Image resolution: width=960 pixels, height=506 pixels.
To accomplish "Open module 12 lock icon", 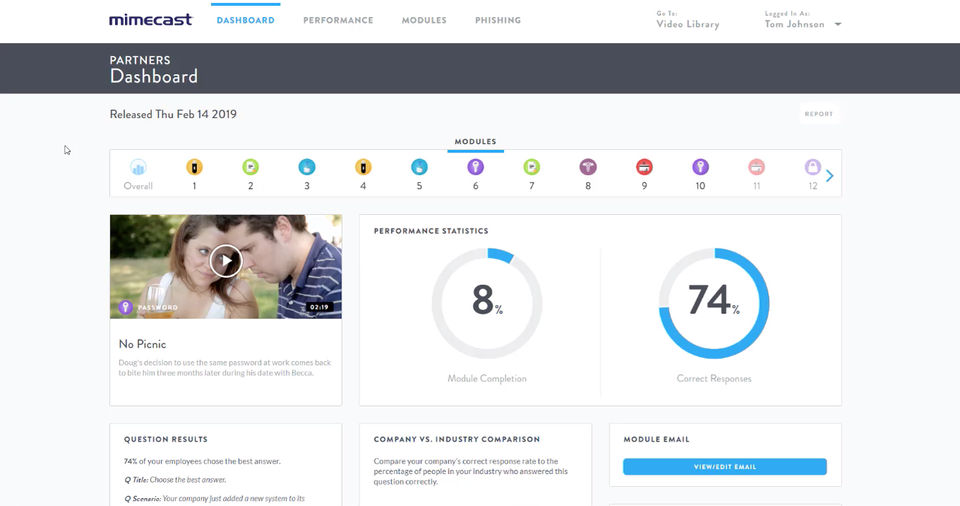I will [x=812, y=167].
